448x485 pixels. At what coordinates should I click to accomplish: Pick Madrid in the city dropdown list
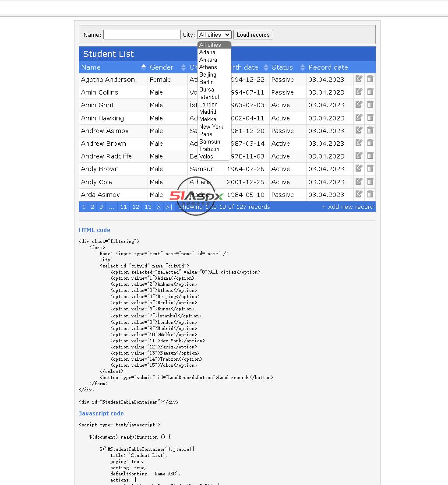(x=214, y=112)
